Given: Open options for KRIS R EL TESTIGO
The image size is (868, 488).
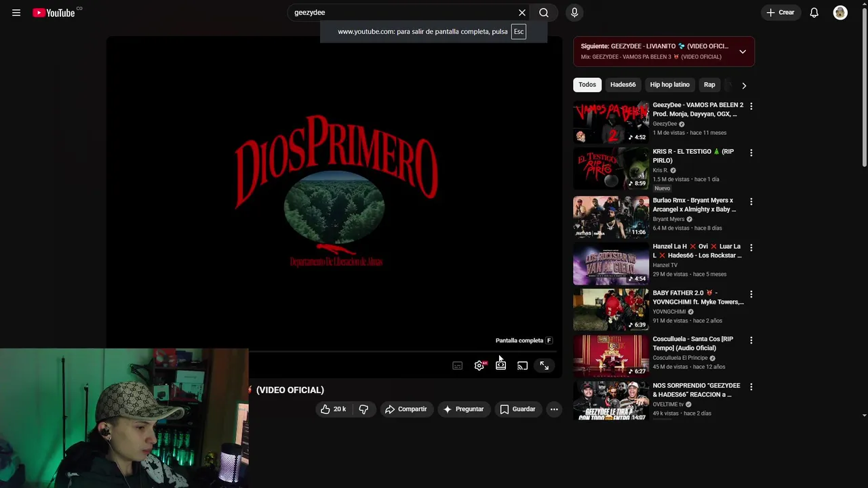Looking at the screenshot, I should click(x=751, y=152).
